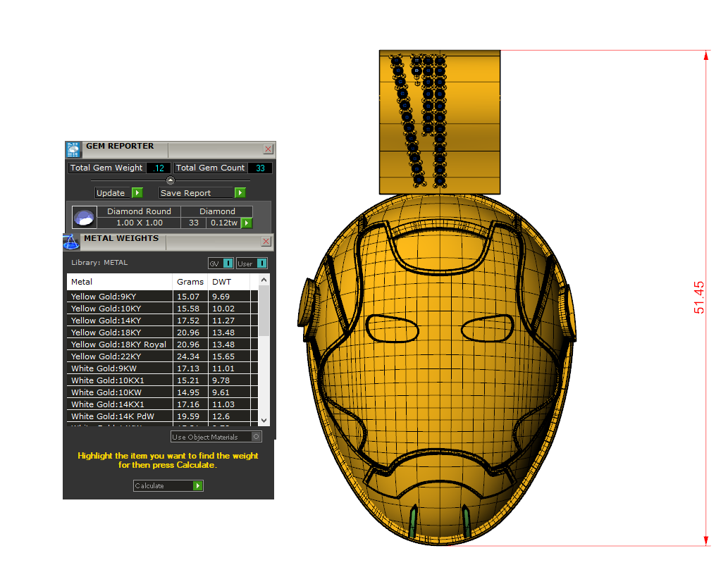Click the green arrow next to 0.12tw
The width and height of the screenshot is (728, 565).
pyautogui.click(x=246, y=223)
